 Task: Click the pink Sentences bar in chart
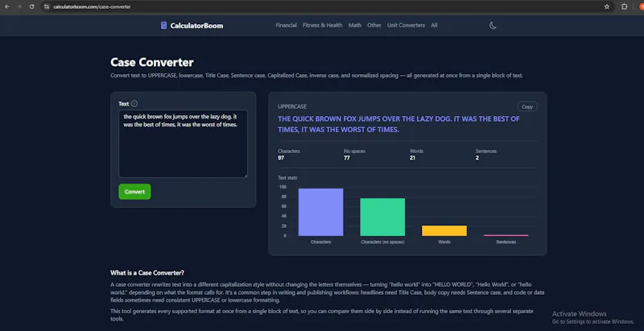[x=506, y=235]
